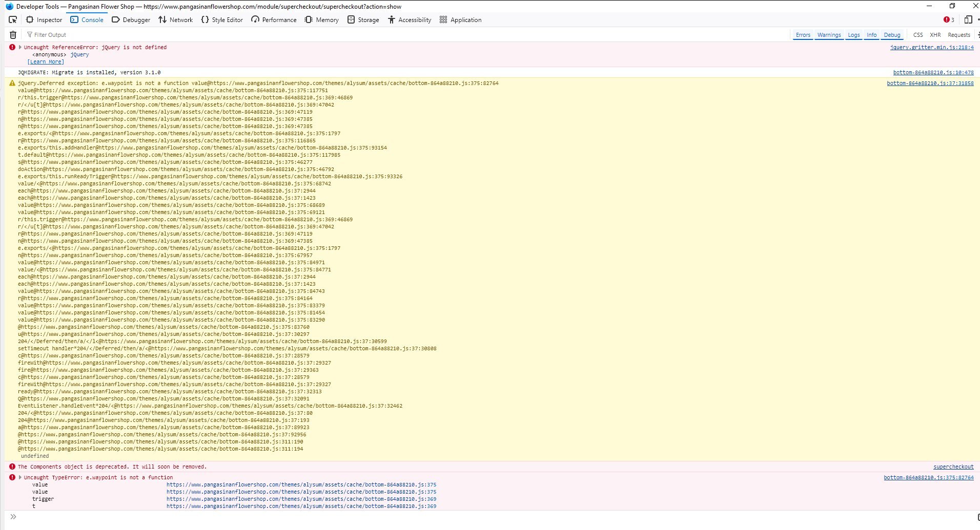Toggle the Warnings filter
Screen dimensions: 980x530
click(829, 35)
